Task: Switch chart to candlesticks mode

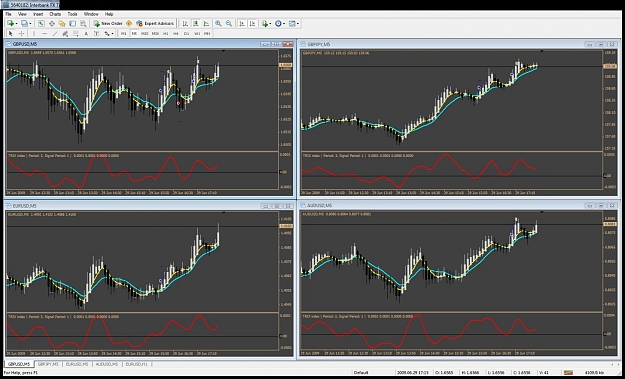Action: pos(196,24)
